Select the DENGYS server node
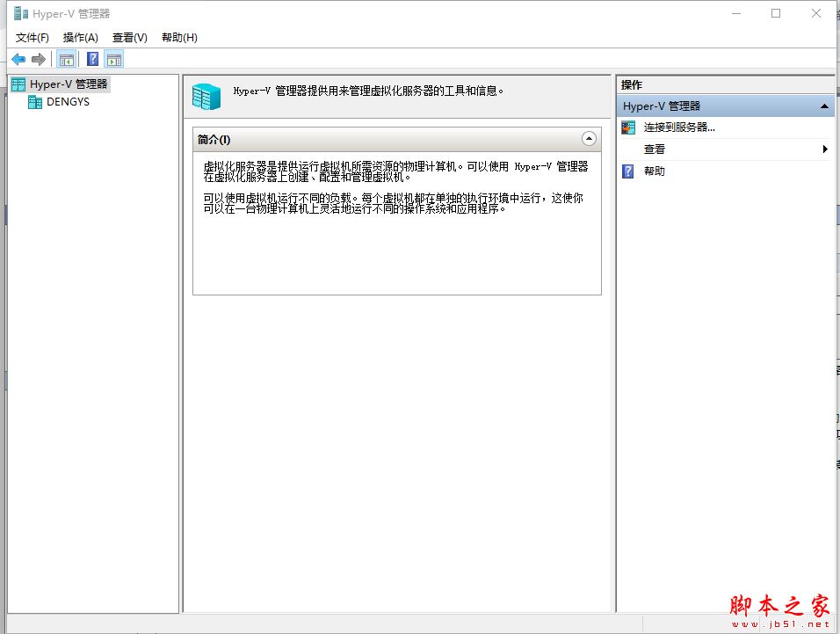The image size is (840, 634). [68, 102]
